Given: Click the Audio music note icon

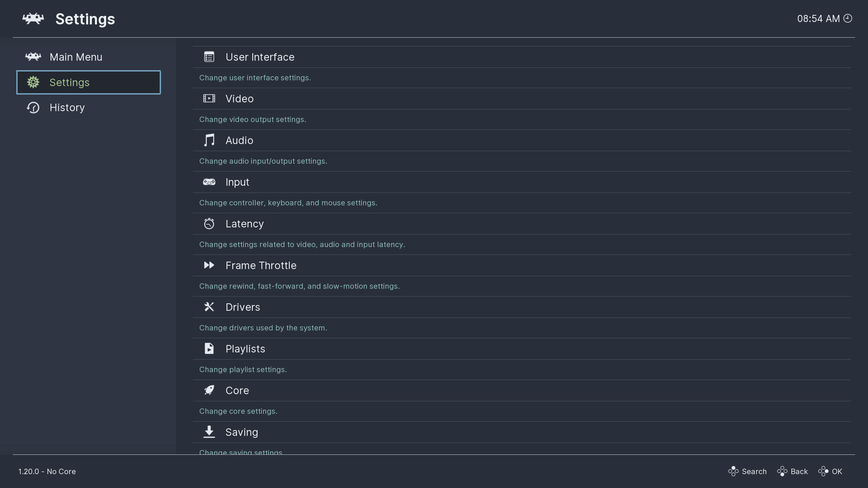Looking at the screenshot, I should (x=209, y=140).
